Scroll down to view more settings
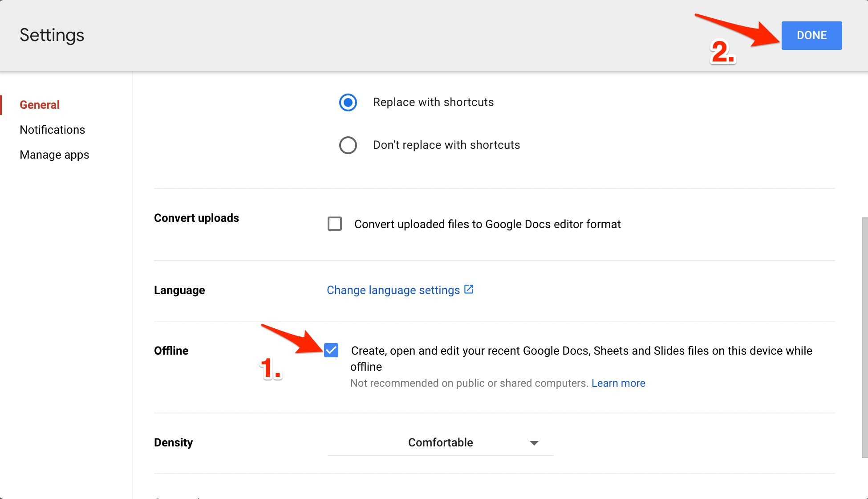Image resolution: width=868 pixels, height=499 pixels. 863,466
